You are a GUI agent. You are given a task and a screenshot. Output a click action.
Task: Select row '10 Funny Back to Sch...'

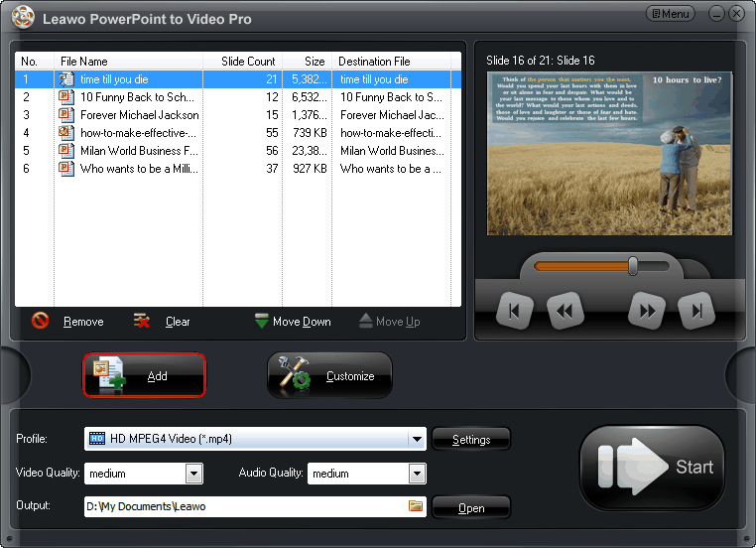[x=238, y=97]
